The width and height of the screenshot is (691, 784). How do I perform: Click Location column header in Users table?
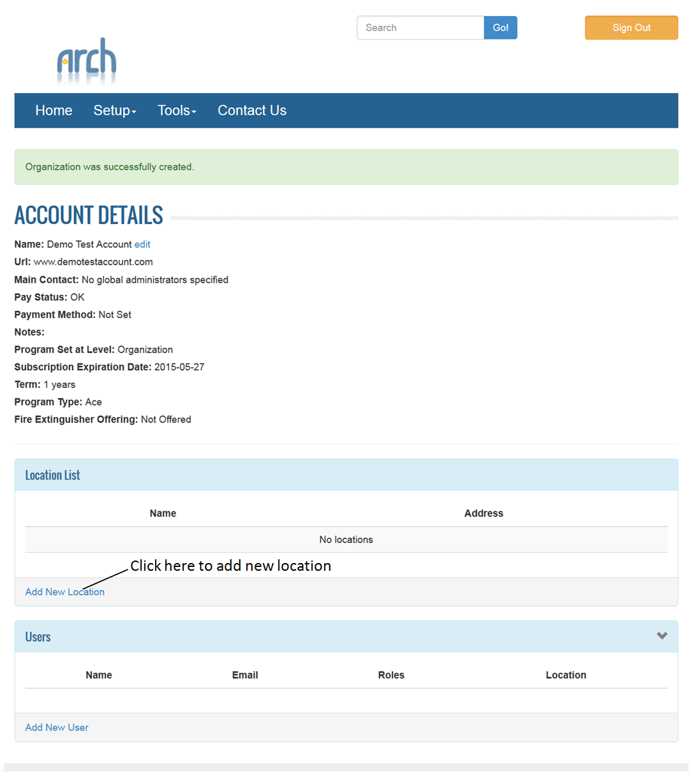(566, 675)
